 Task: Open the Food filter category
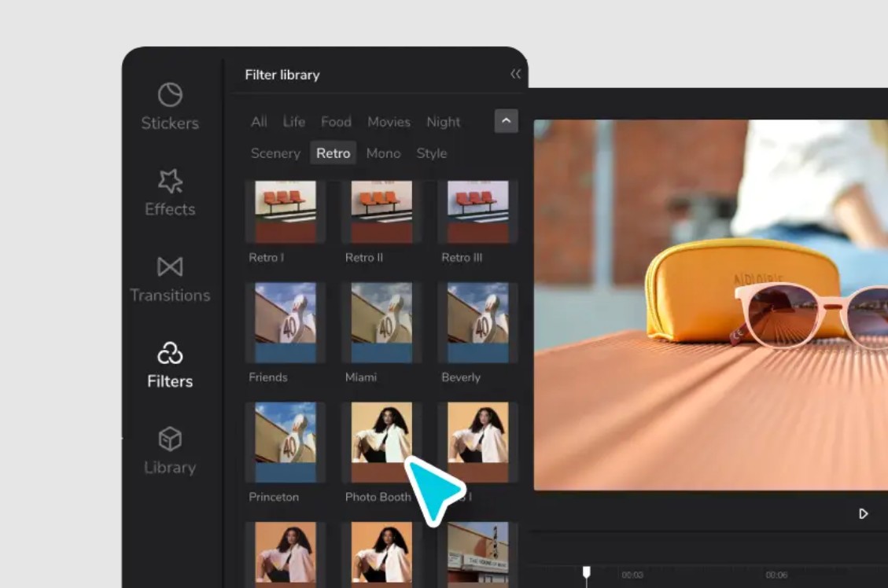(x=336, y=122)
